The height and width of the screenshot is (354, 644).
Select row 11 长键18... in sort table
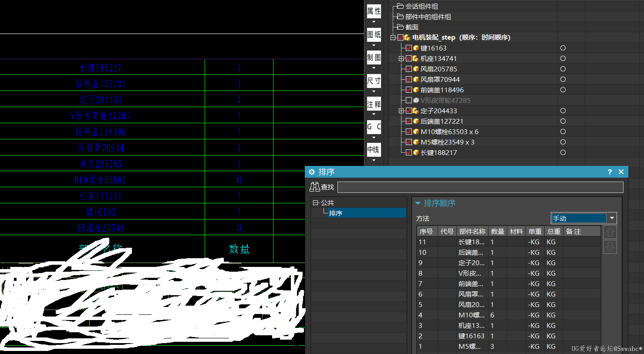(509, 242)
